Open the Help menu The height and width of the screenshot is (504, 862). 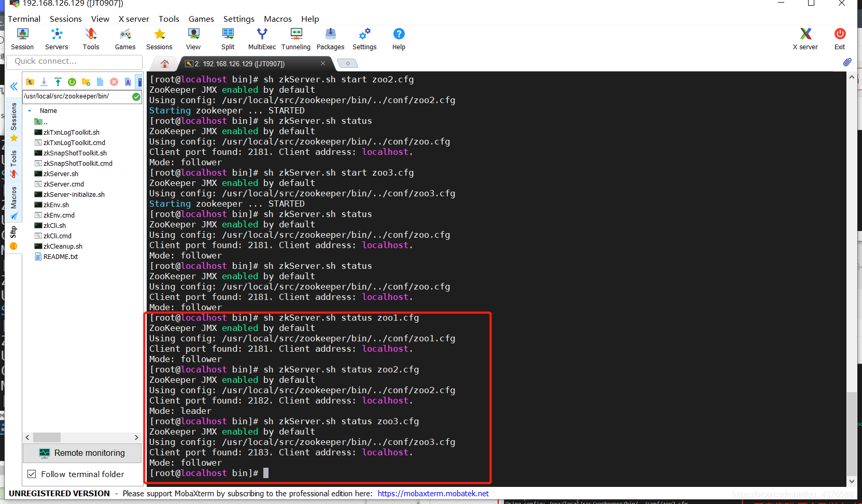(310, 19)
